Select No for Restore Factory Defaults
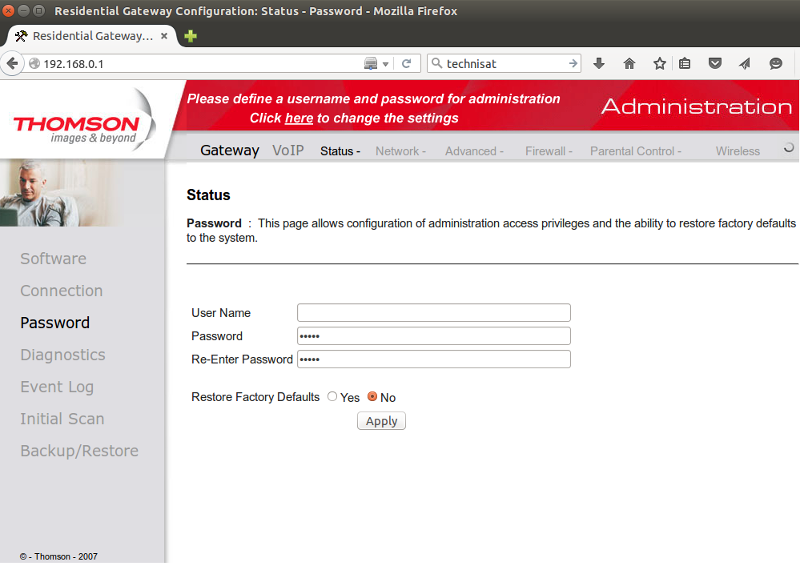Image resolution: width=800 pixels, height=566 pixels. pos(373,397)
